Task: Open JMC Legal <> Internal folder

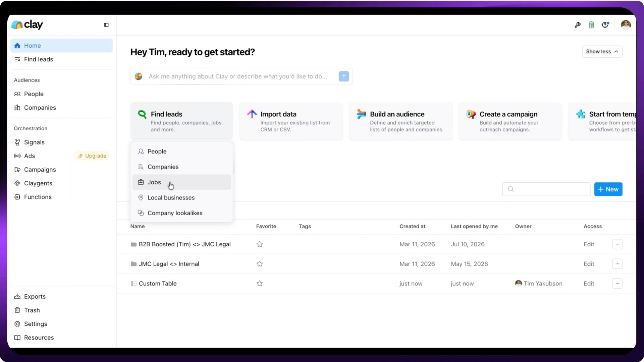Action: 169,264
